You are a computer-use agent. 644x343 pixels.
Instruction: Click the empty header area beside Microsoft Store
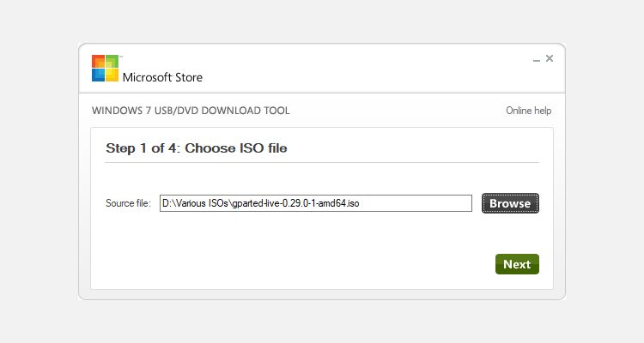click(x=361, y=69)
